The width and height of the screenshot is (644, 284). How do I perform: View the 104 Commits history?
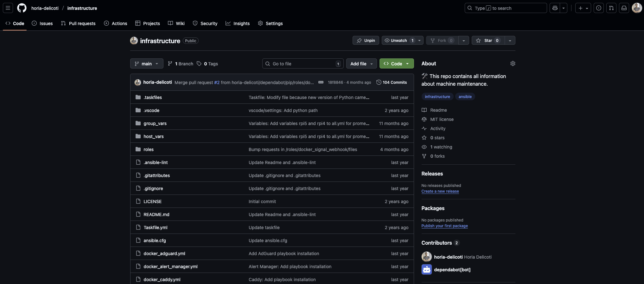[392, 83]
